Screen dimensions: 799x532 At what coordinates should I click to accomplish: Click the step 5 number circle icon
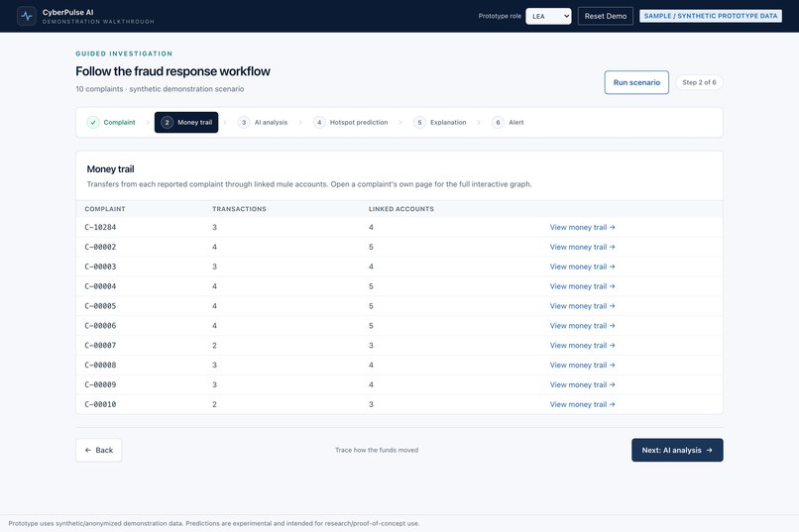point(419,122)
